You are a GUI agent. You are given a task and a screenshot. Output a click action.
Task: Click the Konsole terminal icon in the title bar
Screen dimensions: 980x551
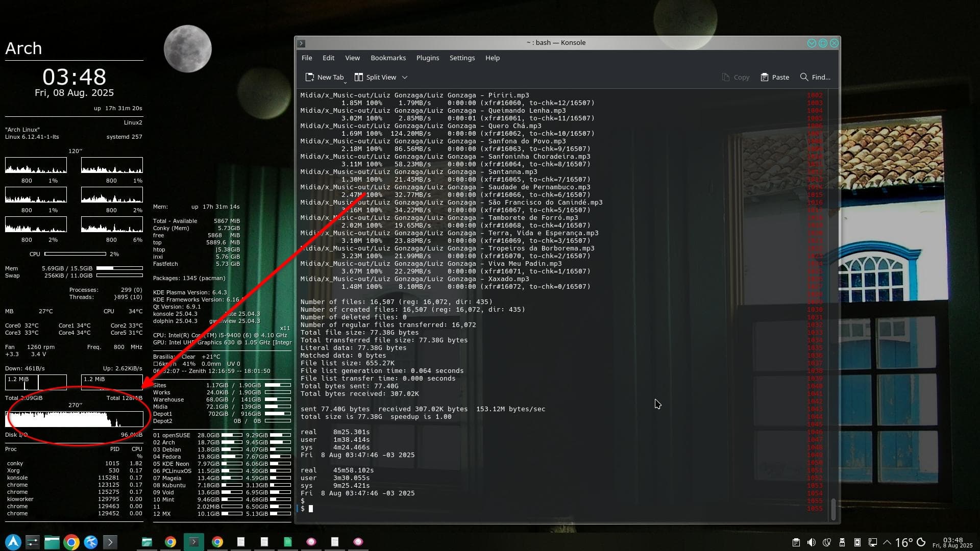coord(301,43)
